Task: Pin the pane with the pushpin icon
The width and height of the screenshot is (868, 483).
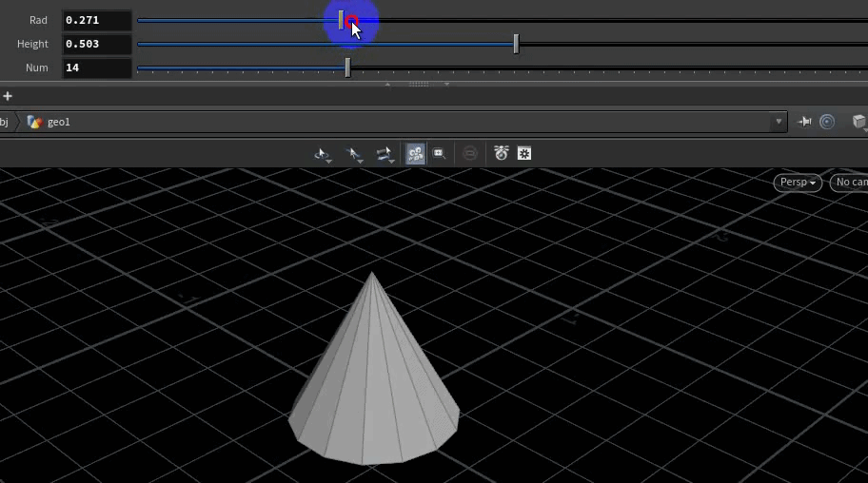Action: tap(804, 122)
